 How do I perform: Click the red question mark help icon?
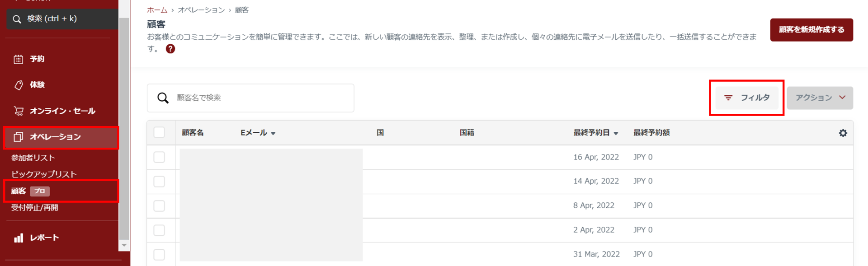(170, 49)
